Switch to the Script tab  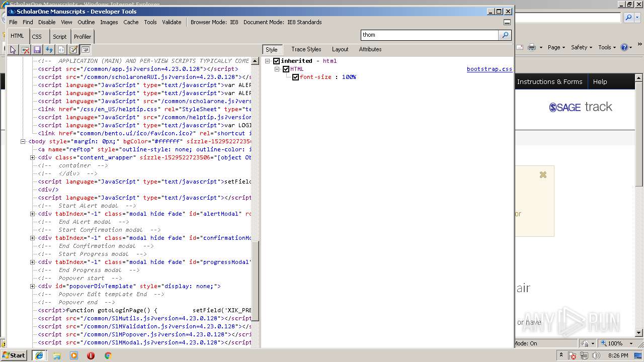pyautogui.click(x=60, y=37)
